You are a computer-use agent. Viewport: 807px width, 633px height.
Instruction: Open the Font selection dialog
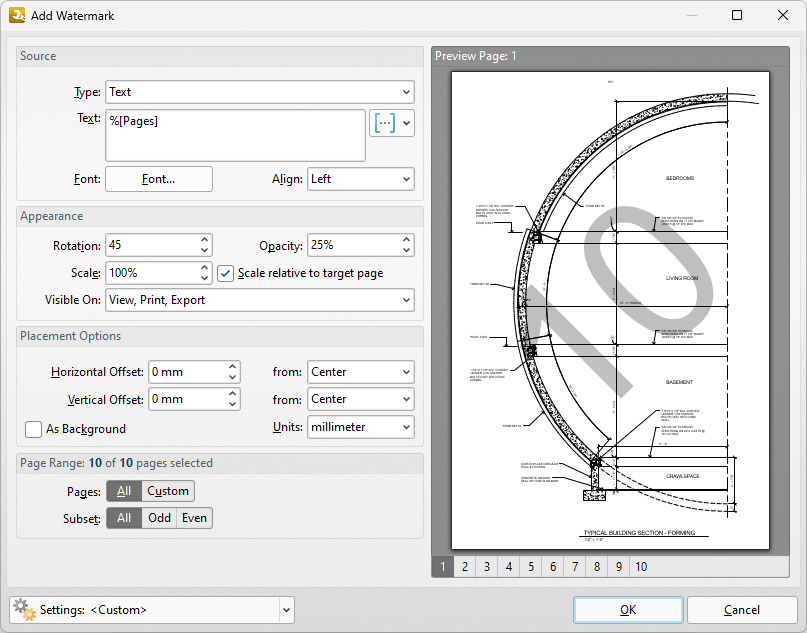coord(159,179)
